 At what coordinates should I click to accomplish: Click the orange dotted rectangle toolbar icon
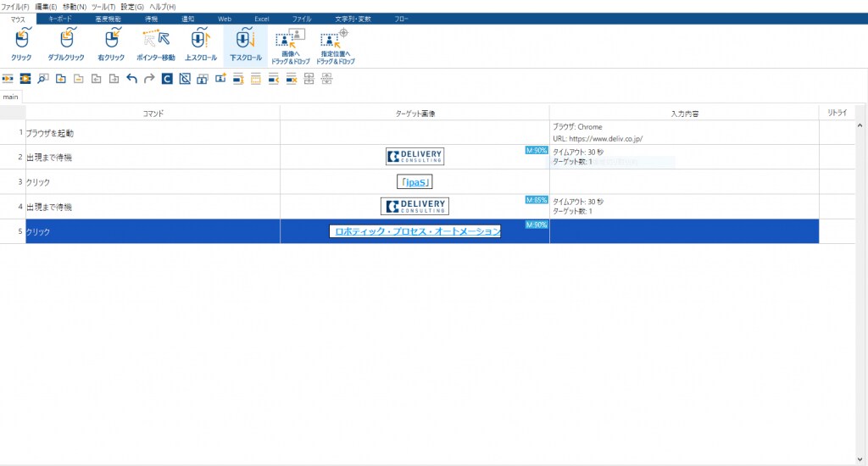pos(256,79)
